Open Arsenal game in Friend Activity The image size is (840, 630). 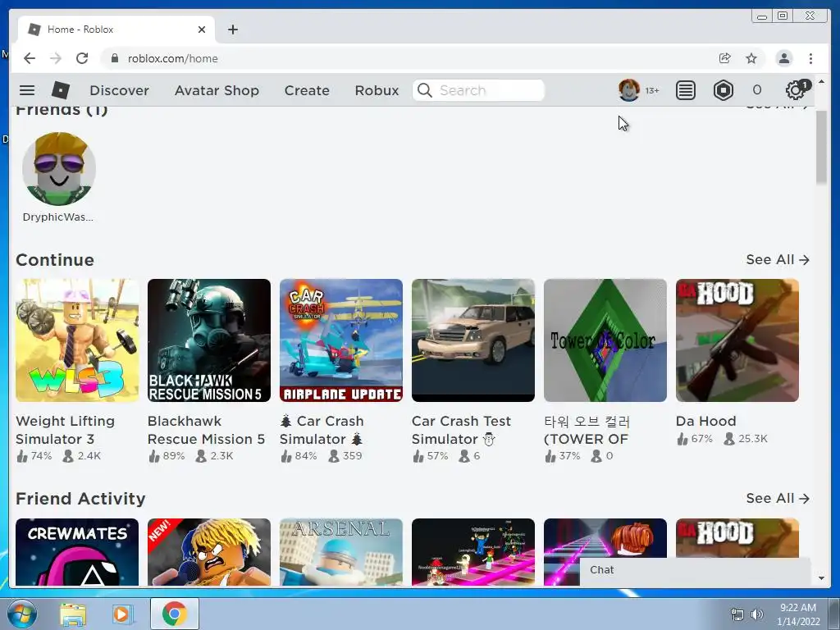point(341,552)
